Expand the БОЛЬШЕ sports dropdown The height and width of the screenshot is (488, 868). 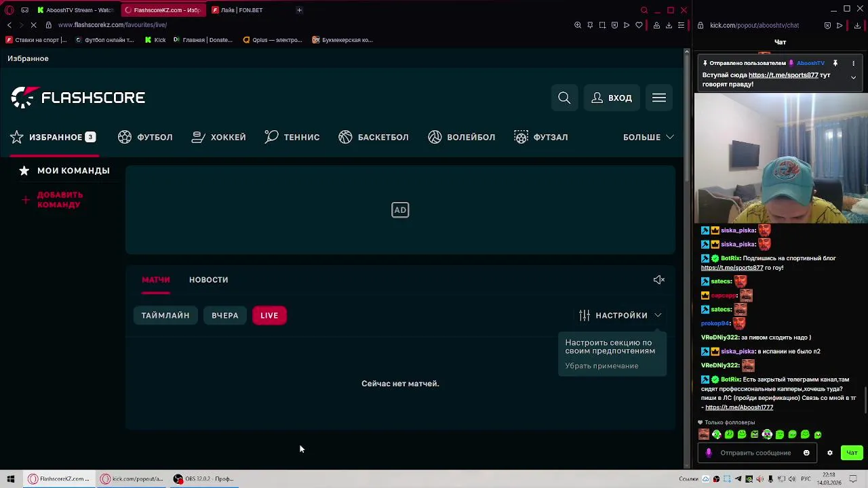tap(648, 137)
